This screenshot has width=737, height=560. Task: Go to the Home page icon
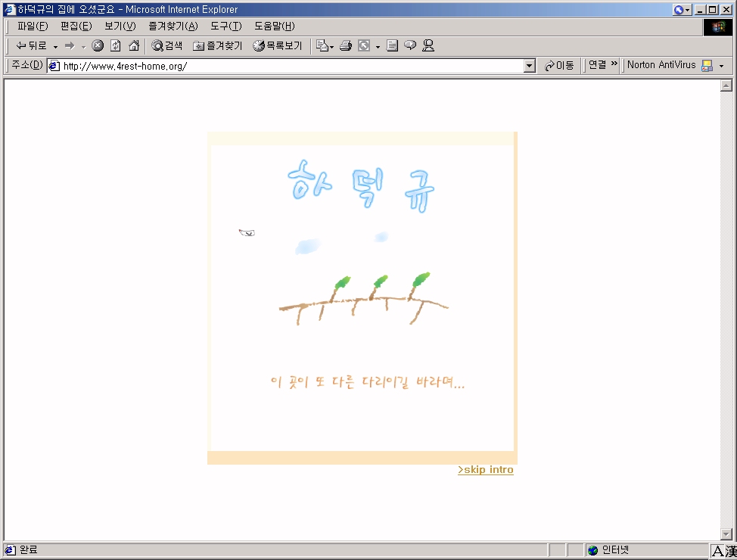pos(134,46)
